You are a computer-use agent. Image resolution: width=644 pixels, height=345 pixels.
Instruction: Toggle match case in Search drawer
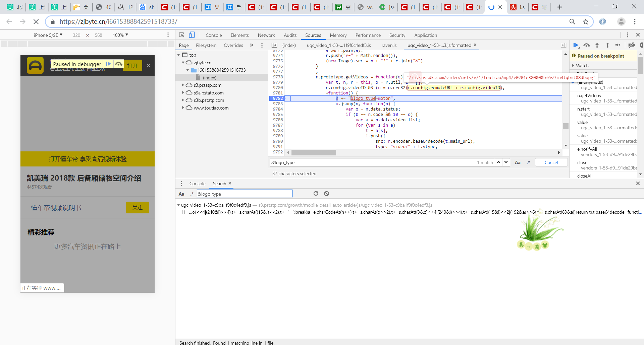181,194
